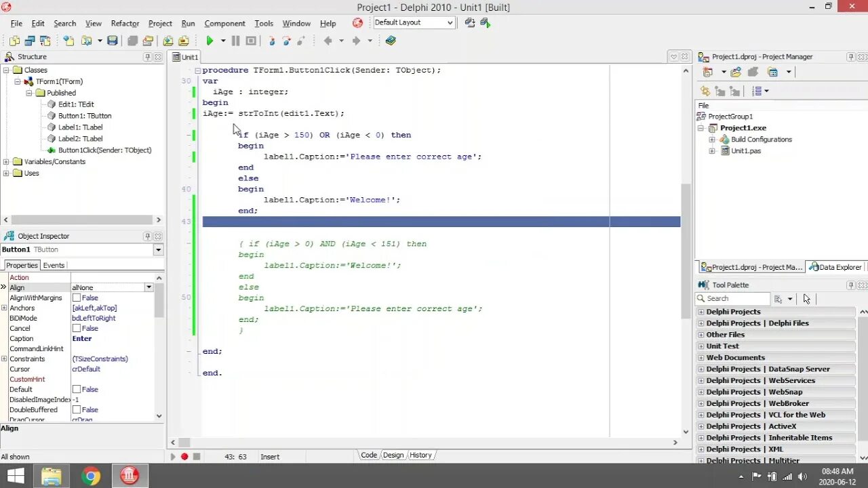
Task: Open the Button1 TButton object selector dropdown
Action: (x=158, y=249)
